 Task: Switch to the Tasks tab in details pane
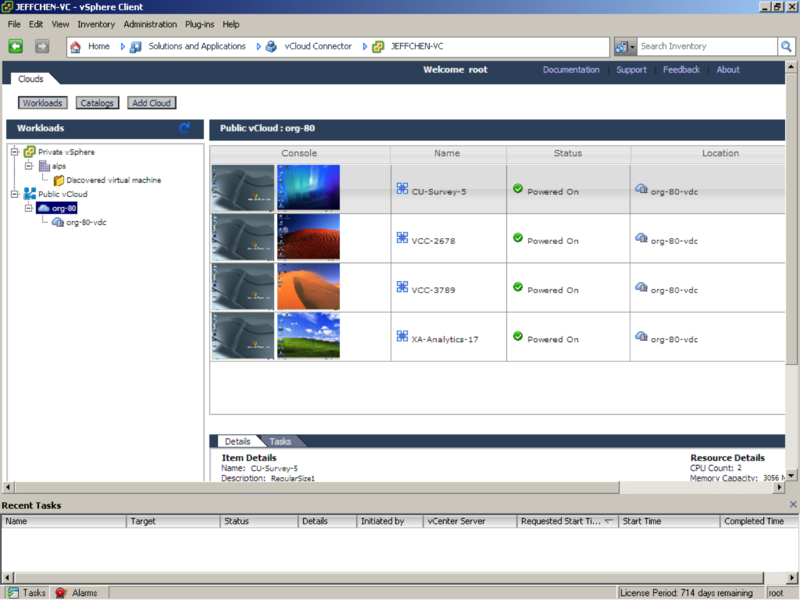pos(280,441)
